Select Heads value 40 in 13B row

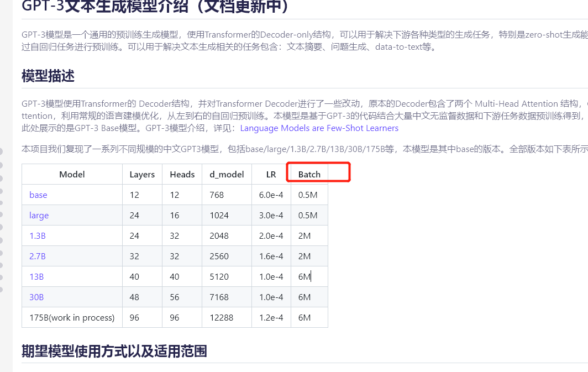(175, 277)
